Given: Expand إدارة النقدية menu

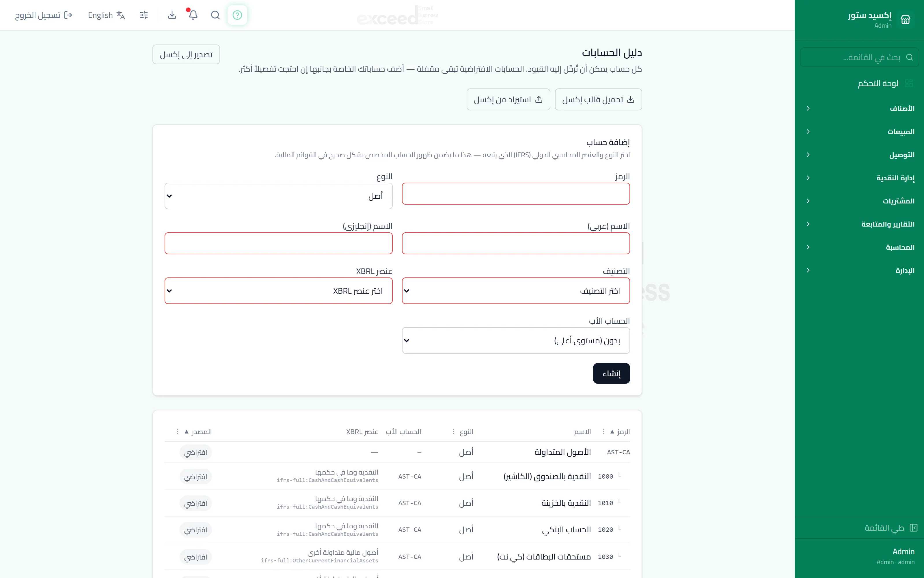Looking at the screenshot, I should point(859,178).
